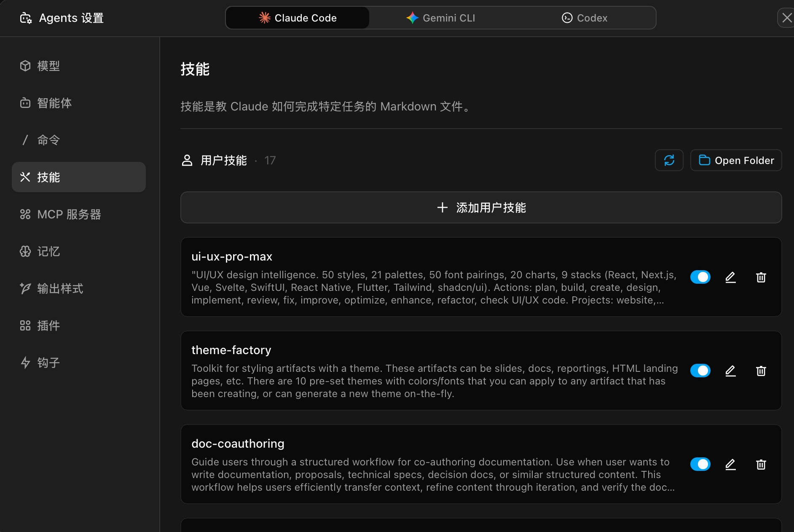Screen dimensions: 794x532
Task: Edit the ui-ux-pro-max skill
Action: (x=730, y=277)
